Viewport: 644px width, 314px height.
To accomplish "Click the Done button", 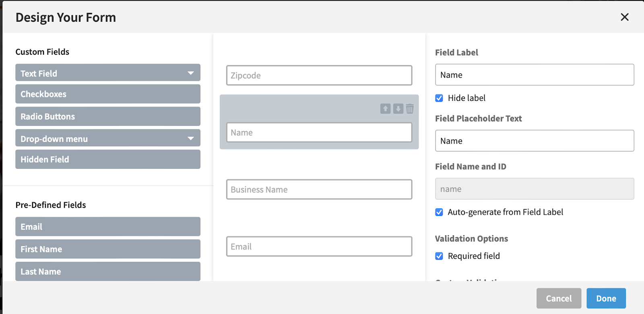I will click(x=606, y=298).
